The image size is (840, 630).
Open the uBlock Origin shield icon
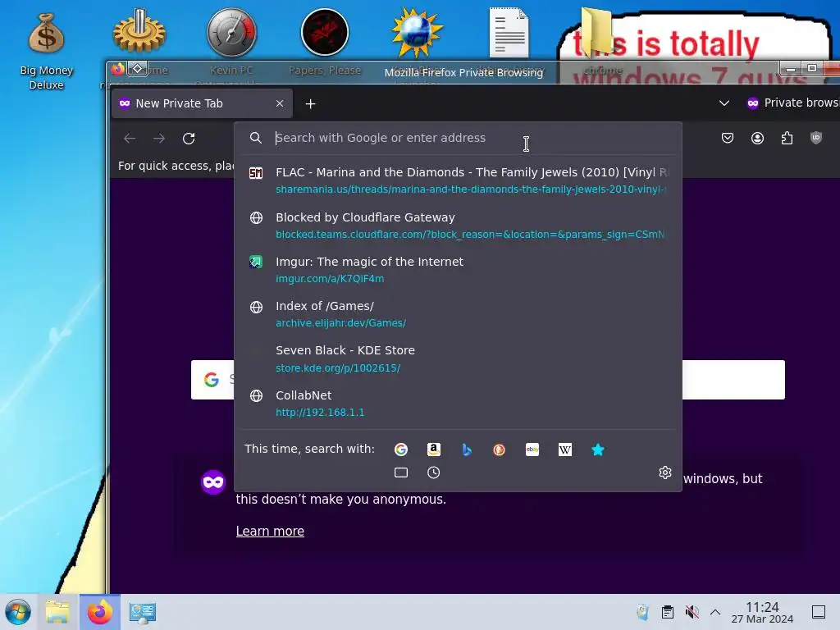[816, 138]
